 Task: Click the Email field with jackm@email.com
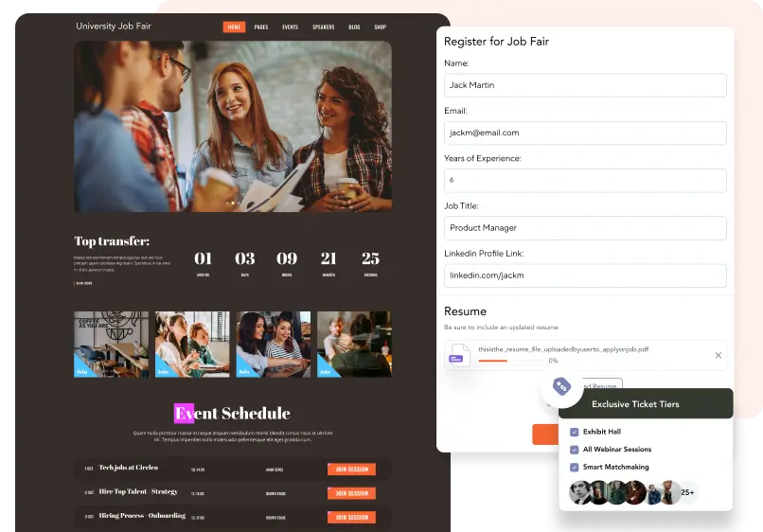[585, 133]
